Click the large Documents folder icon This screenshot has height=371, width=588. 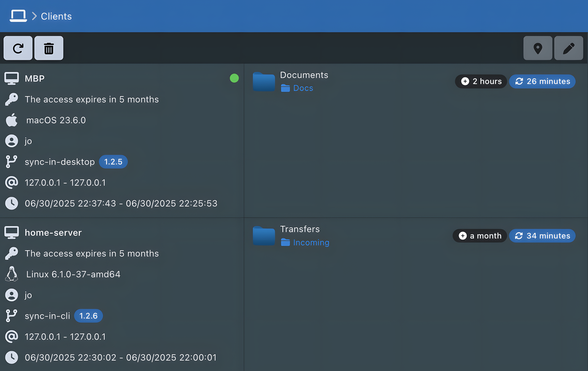(264, 82)
